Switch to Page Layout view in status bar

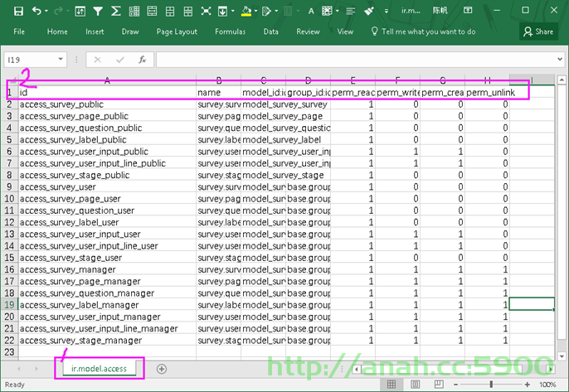[x=415, y=385]
